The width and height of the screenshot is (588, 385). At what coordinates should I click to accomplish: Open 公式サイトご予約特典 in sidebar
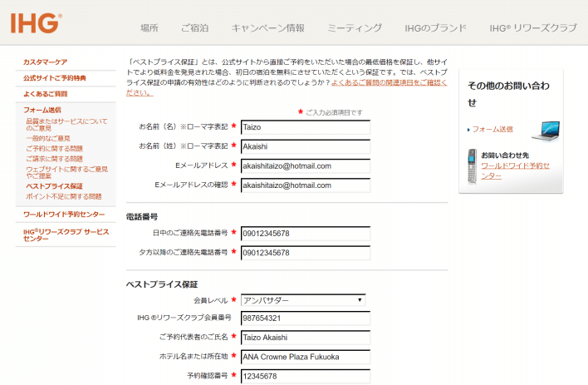[x=55, y=78]
